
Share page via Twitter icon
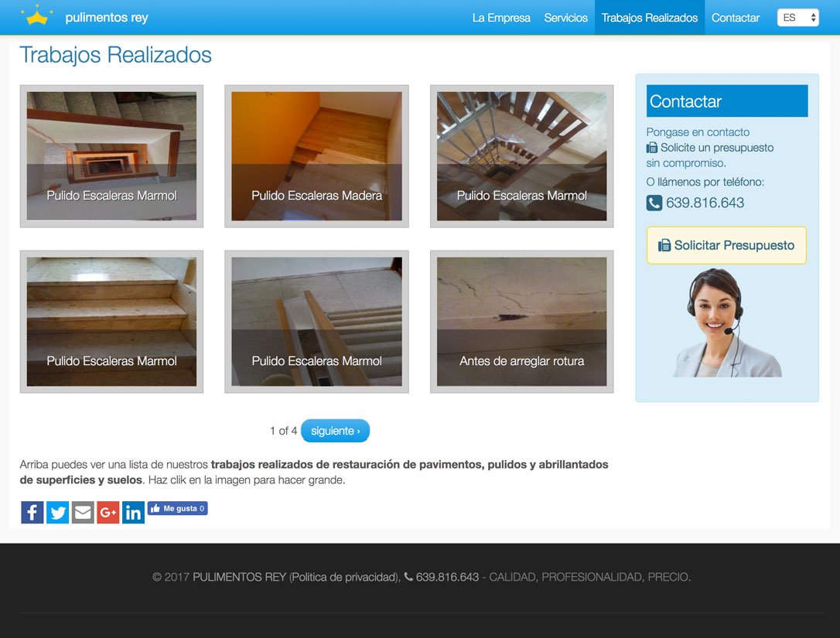[x=57, y=512]
